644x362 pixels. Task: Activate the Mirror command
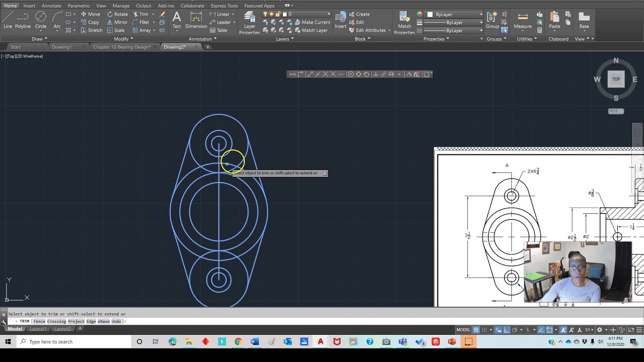coord(117,22)
